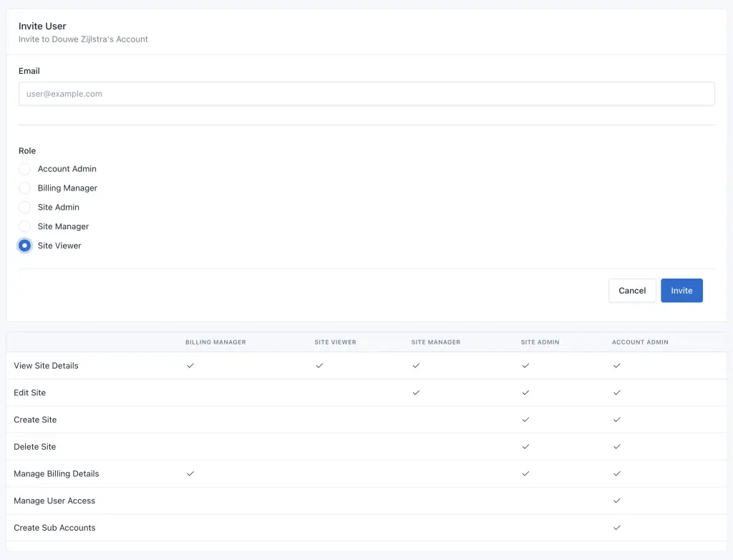Click the Invite User heading

[42, 26]
